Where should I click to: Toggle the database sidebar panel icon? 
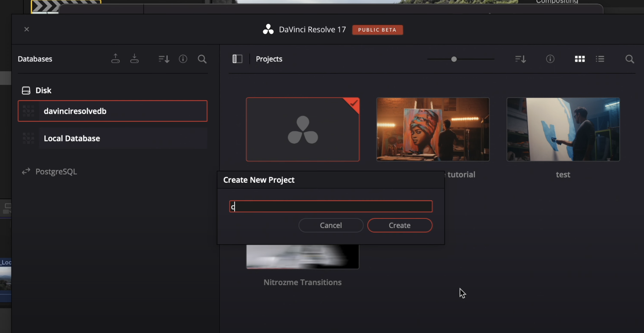(x=237, y=59)
